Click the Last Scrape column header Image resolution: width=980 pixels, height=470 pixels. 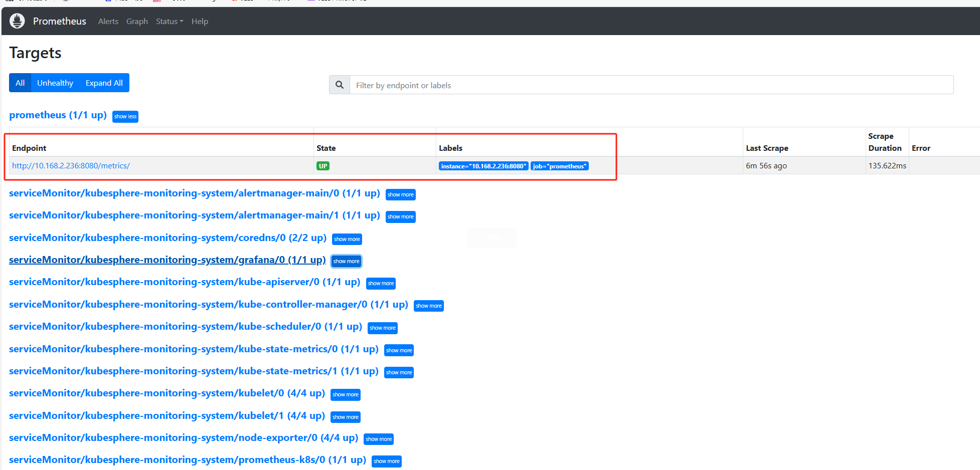[x=767, y=148]
